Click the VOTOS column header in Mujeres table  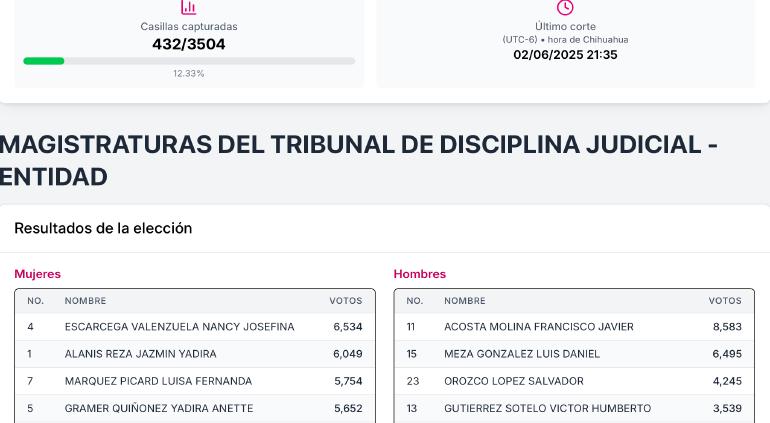tap(346, 301)
